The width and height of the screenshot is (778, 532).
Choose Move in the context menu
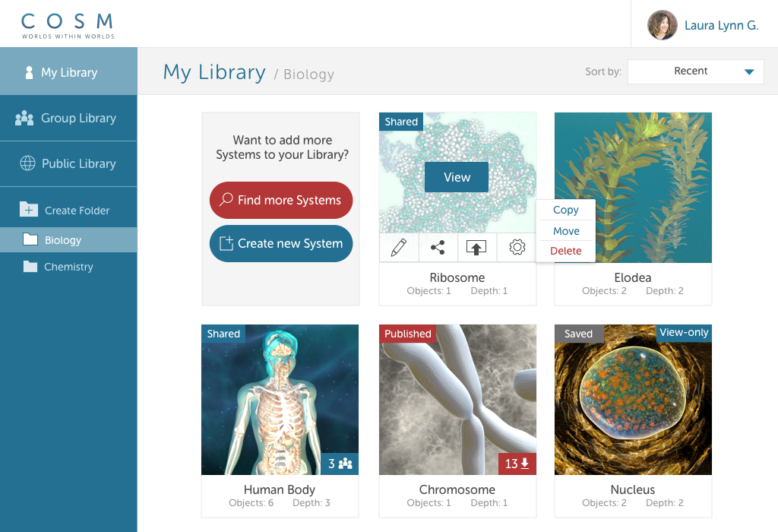point(566,231)
